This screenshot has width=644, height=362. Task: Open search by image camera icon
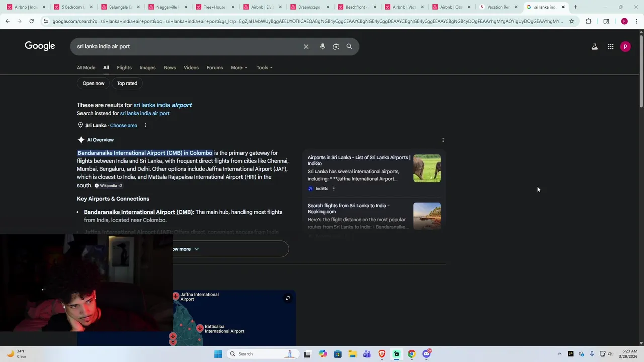pos(336,46)
